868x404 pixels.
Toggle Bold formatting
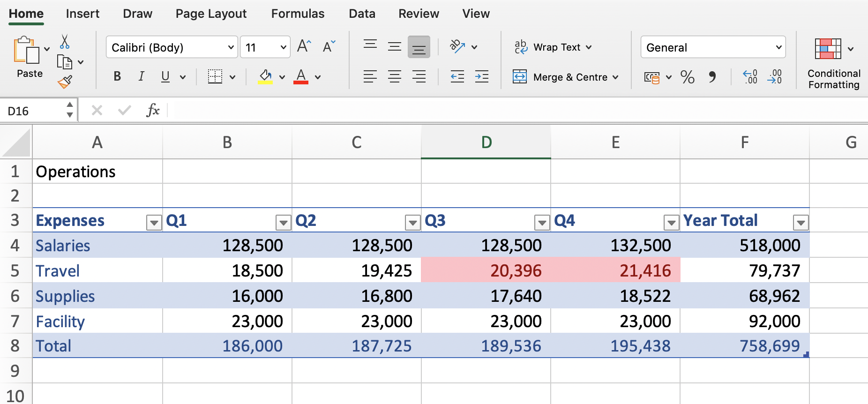[117, 76]
